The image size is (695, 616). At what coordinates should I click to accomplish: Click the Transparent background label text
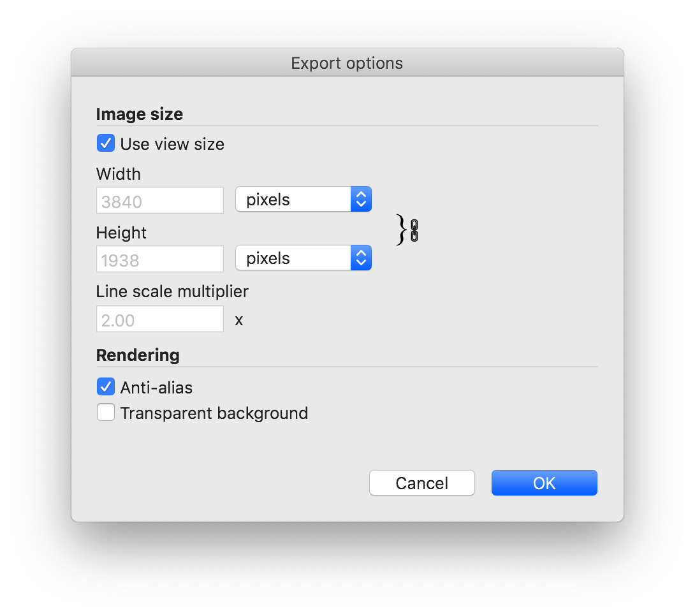(x=214, y=413)
